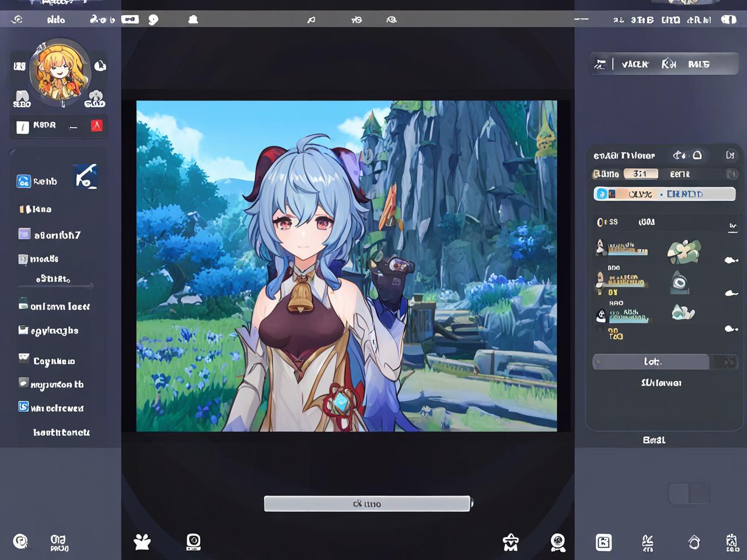Select the crystal item icon in third row
Screen dimensions: 747x560
pos(683,312)
